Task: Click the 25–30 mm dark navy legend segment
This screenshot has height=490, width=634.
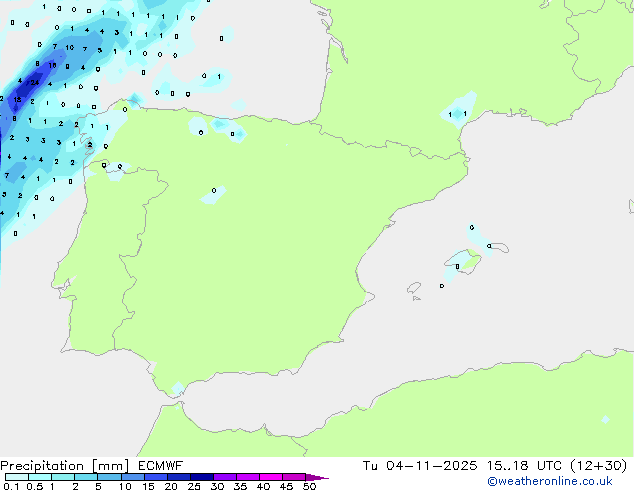Action: click(x=202, y=477)
